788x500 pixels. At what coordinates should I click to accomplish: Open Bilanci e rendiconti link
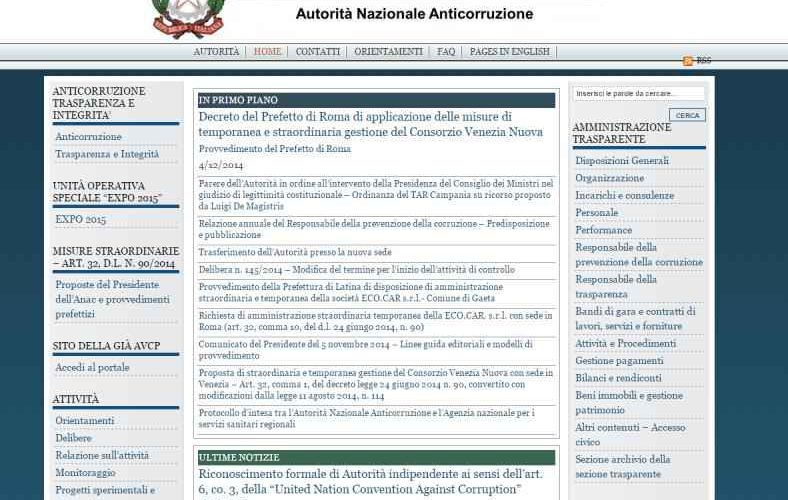618,378
